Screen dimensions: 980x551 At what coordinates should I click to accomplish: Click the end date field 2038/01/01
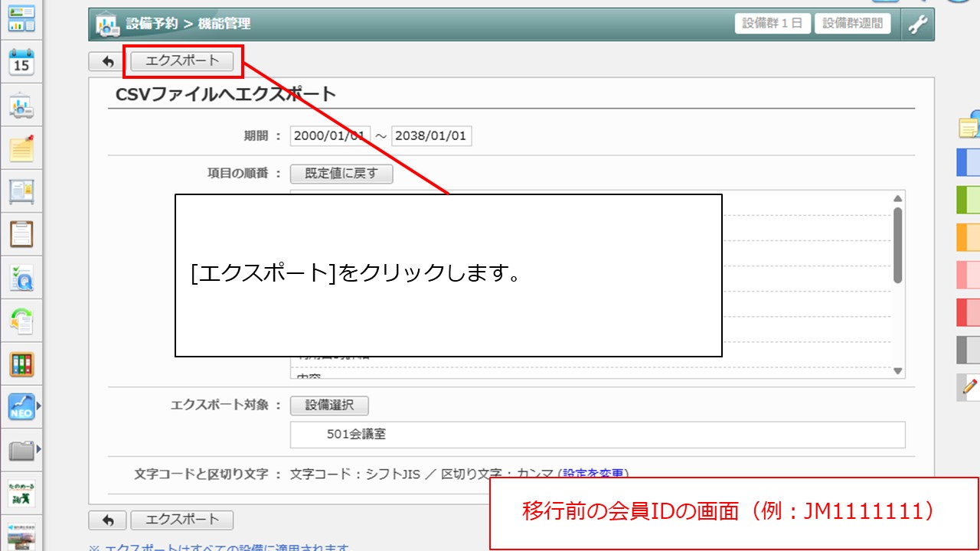coord(432,136)
